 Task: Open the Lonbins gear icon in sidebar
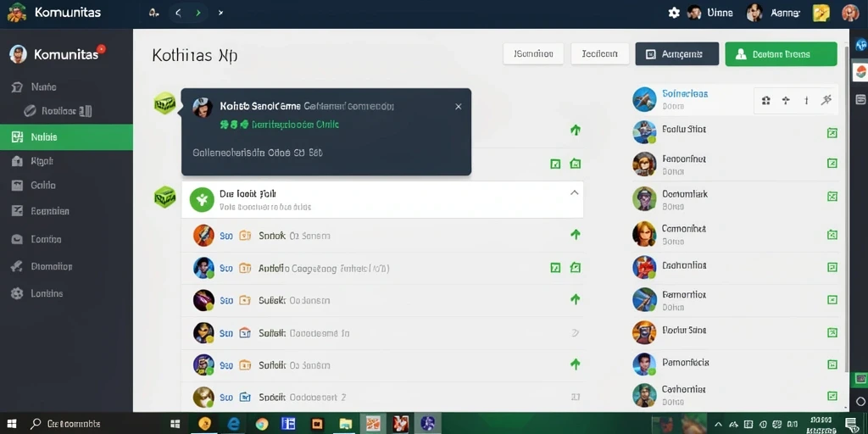(x=17, y=293)
